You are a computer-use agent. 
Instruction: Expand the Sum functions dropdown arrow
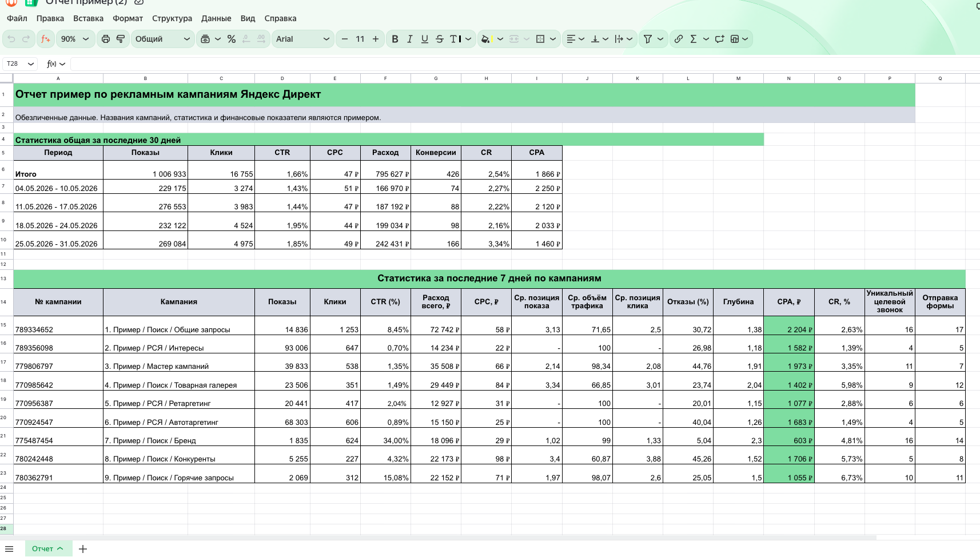tap(706, 39)
